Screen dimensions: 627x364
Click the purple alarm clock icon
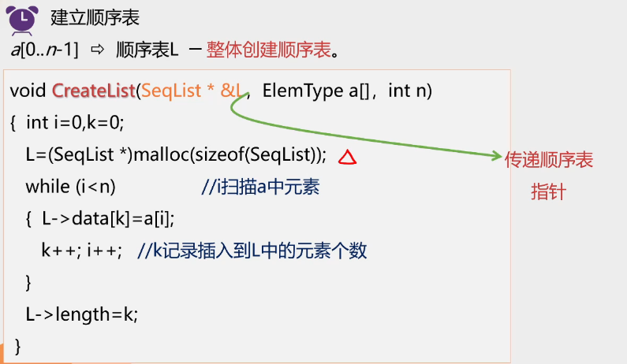pos(22,20)
